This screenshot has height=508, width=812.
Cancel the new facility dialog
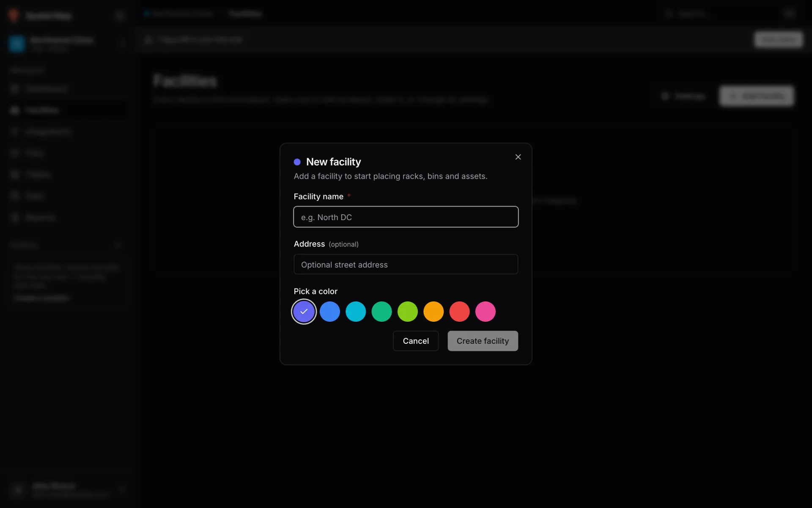416,341
